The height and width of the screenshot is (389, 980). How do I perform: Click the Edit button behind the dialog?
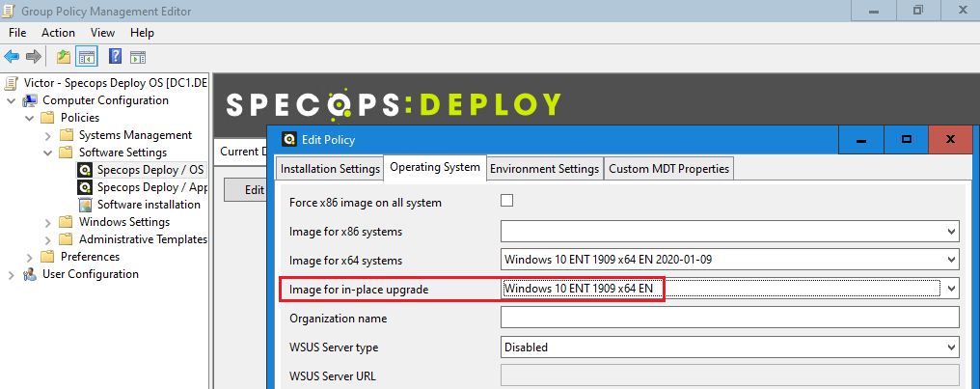246,190
